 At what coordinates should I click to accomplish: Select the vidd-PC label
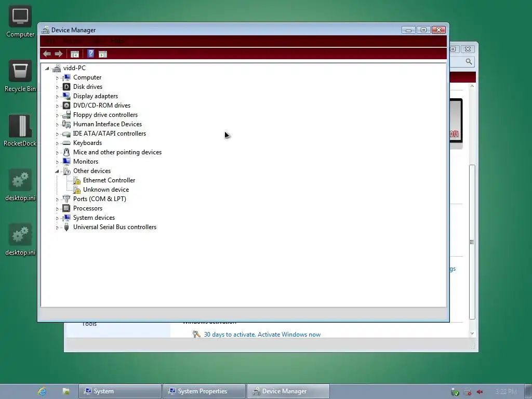click(74, 68)
